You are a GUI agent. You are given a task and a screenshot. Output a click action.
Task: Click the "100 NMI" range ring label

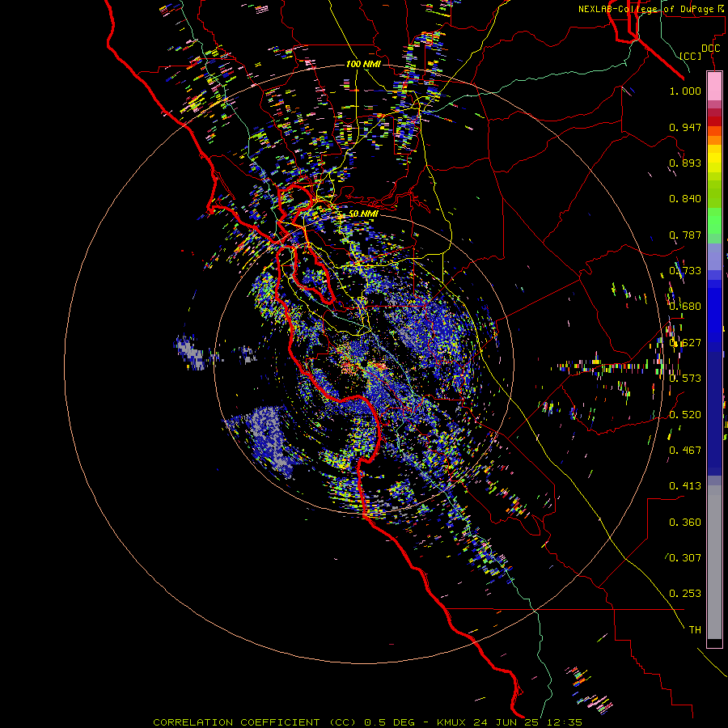pos(363,64)
